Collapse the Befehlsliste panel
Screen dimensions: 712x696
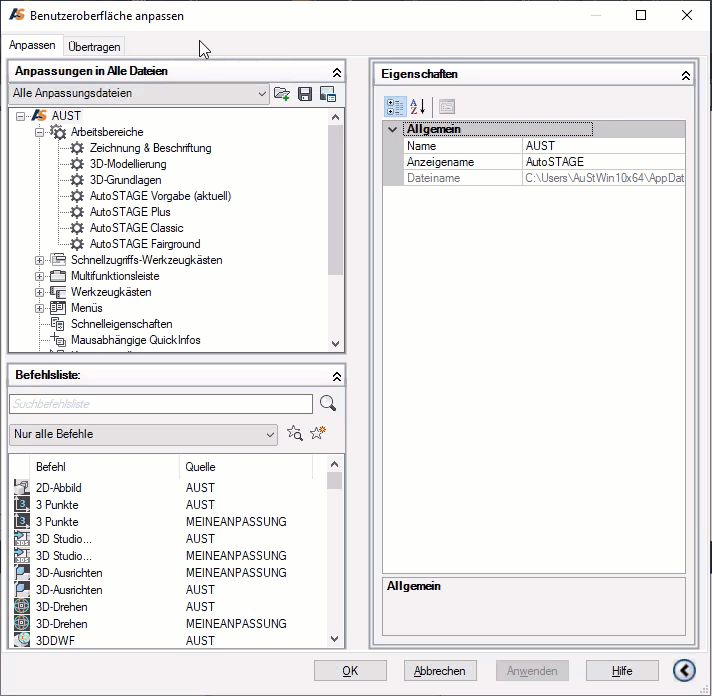point(336,376)
